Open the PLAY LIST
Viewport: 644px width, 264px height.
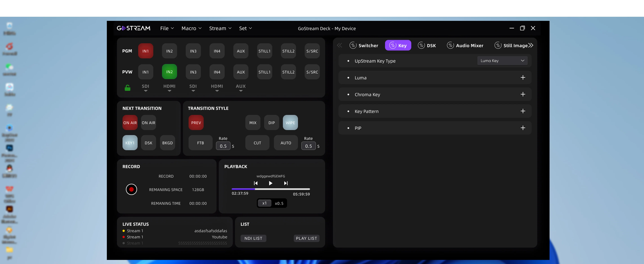click(x=306, y=238)
